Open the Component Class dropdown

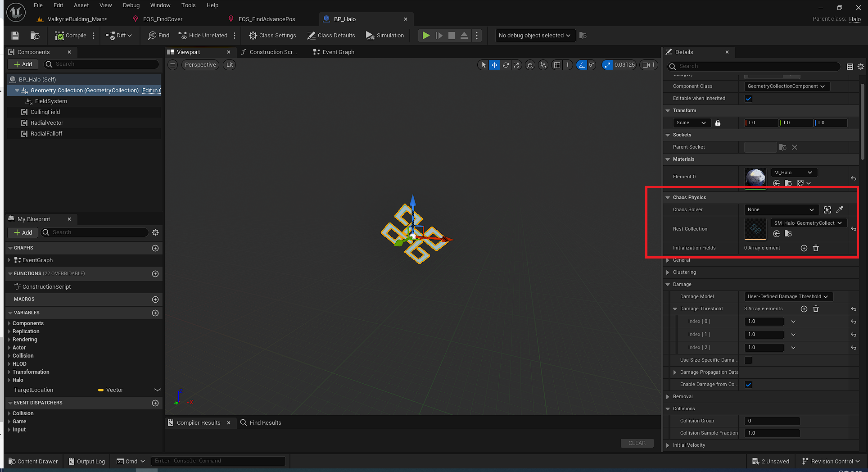786,86
